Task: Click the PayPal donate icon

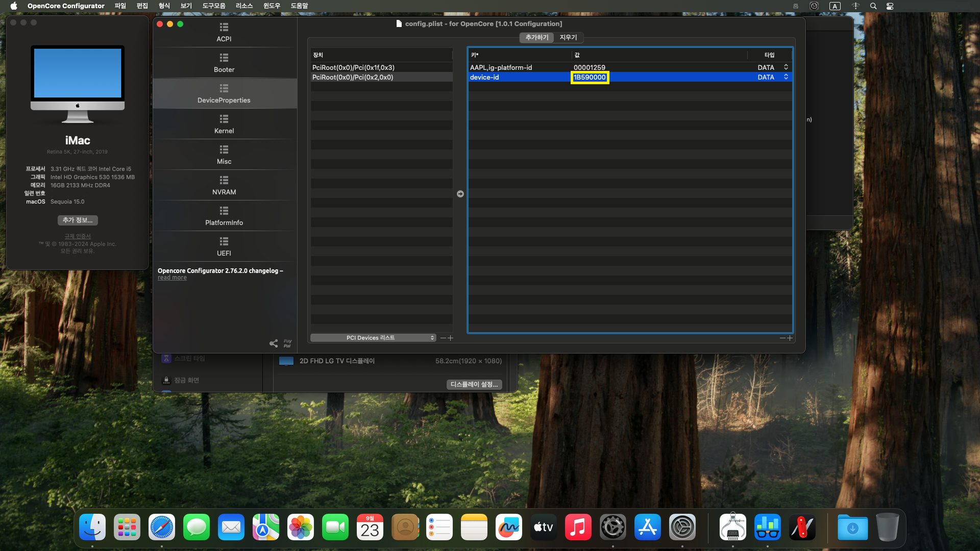Action: click(287, 343)
